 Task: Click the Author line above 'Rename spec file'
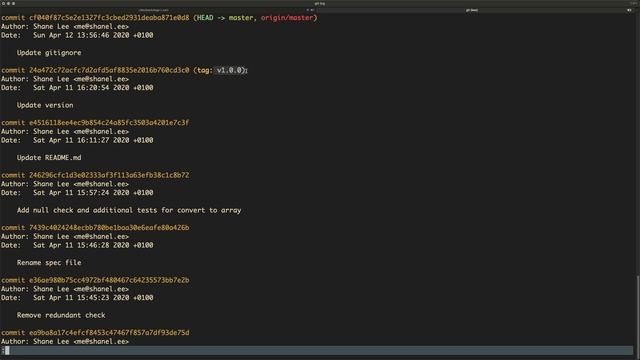pos(65,237)
